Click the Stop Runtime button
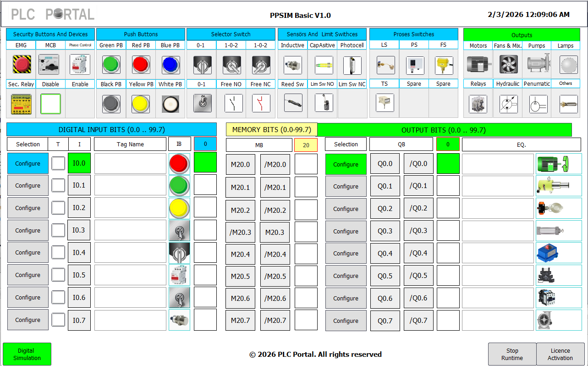588x366 pixels. 512,355
